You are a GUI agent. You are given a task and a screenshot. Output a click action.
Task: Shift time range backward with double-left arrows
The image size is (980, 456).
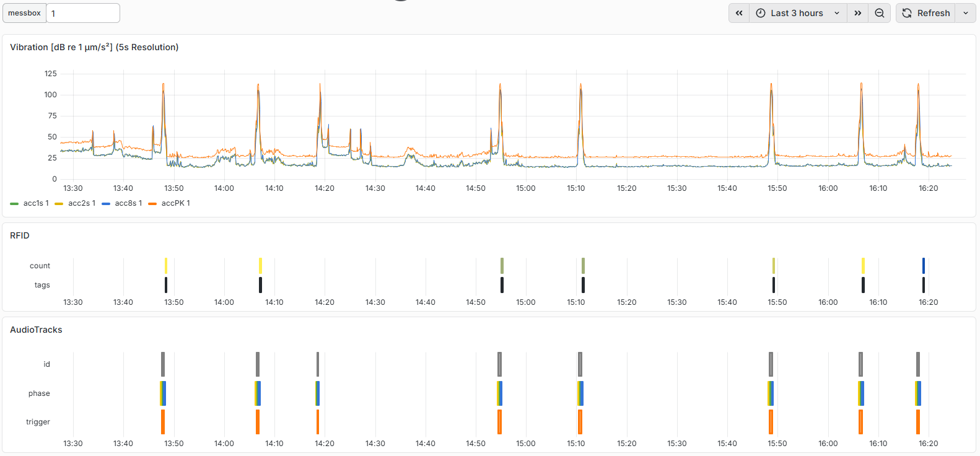[739, 13]
